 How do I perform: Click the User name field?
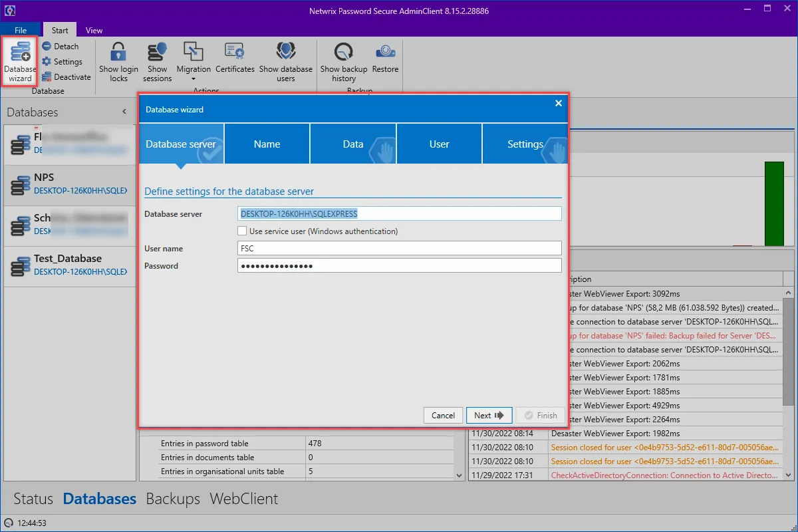400,248
